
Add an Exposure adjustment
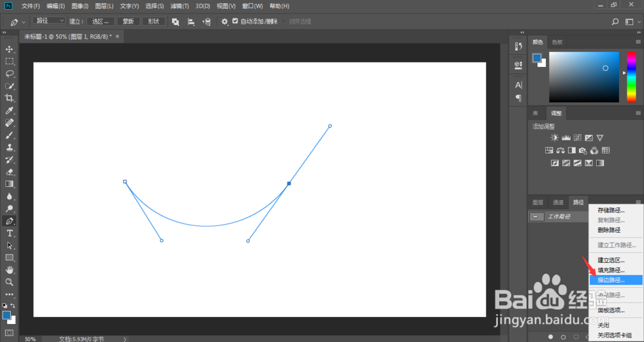(589, 138)
